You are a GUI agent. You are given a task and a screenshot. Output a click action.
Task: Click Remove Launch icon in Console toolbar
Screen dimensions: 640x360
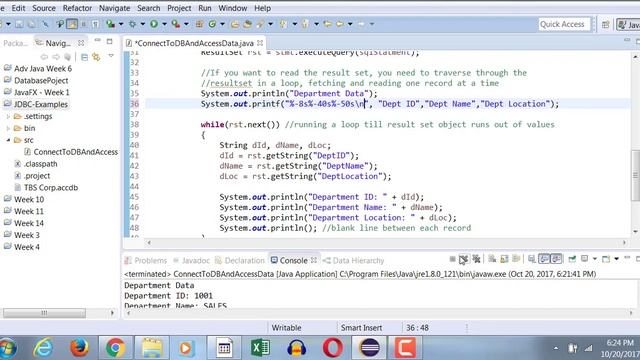tap(464, 259)
